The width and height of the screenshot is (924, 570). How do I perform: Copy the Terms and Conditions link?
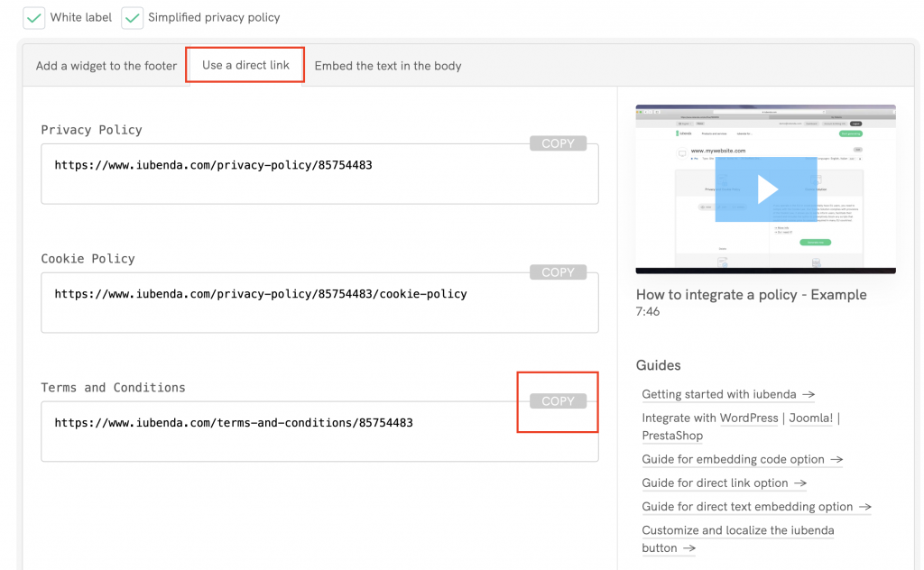[558, 401]
